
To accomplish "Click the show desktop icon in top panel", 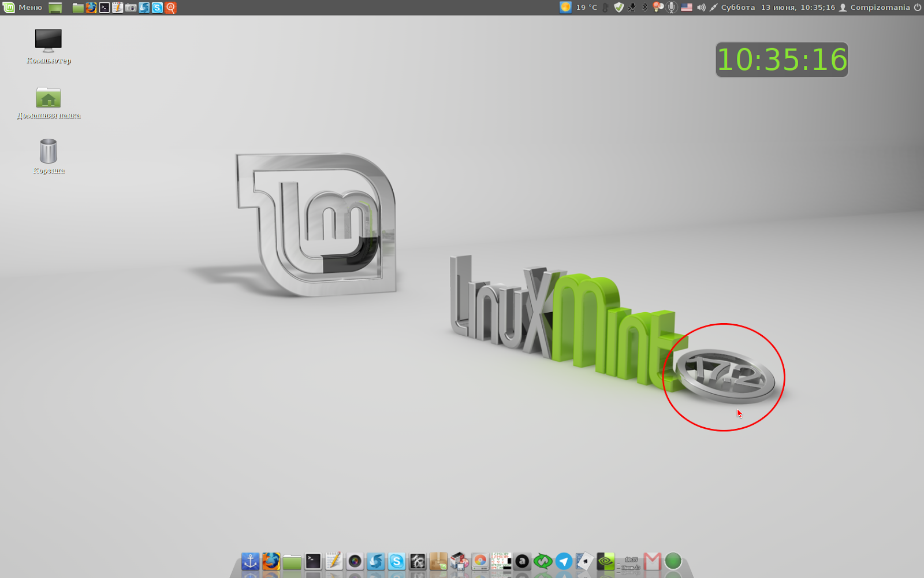I will 55,8.
